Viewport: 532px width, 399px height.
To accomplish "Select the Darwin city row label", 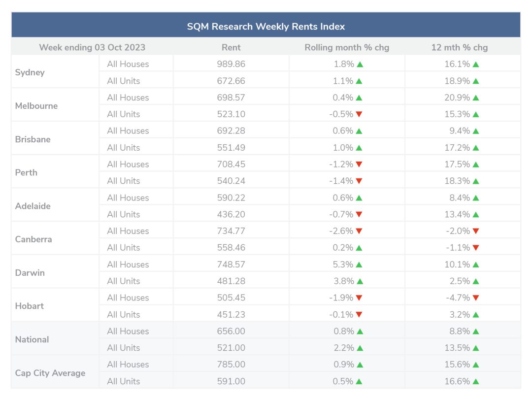I will [x=30, y=273].
